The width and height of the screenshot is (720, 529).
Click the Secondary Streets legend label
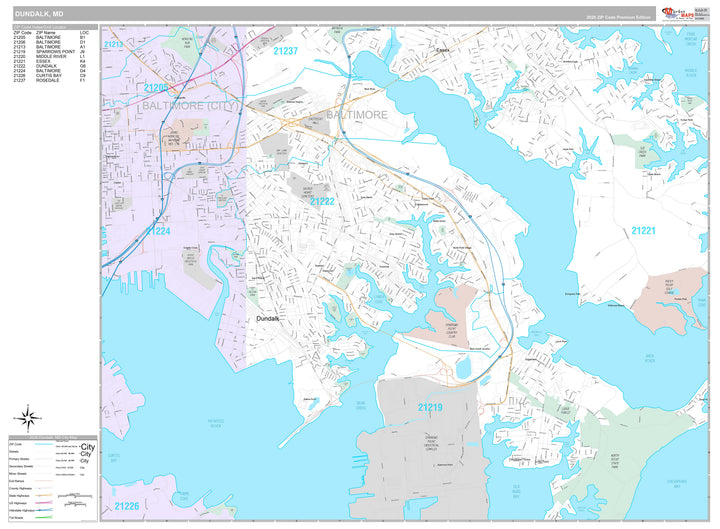click(21, 466)
